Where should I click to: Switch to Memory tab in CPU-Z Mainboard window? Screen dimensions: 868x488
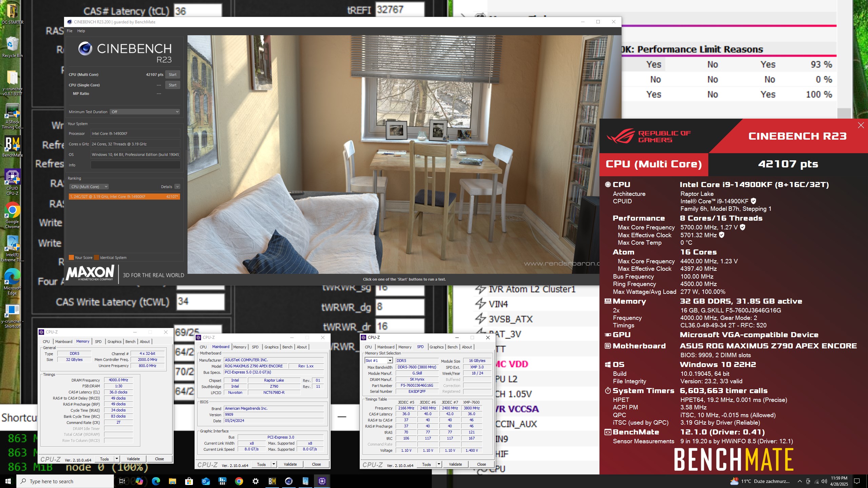pos(240,347)
